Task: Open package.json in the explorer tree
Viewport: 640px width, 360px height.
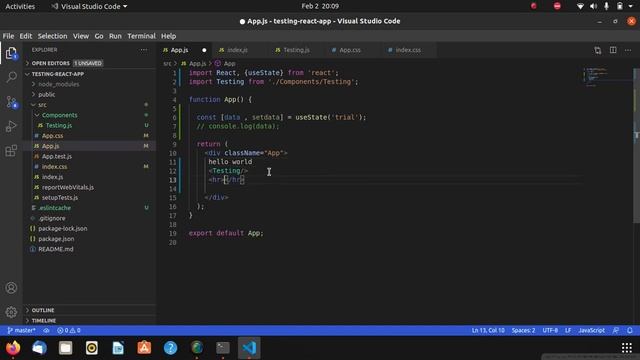Action: click(x=56, y=239)
